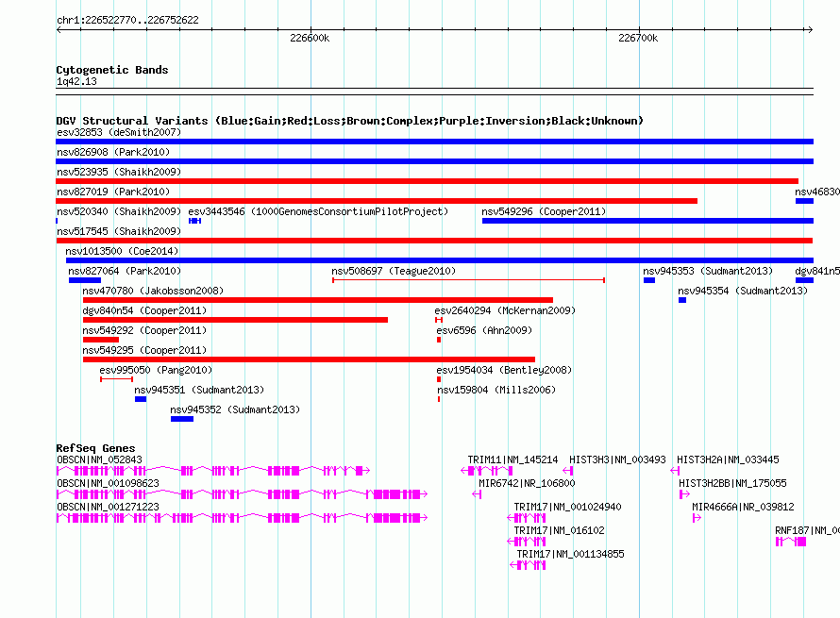
Task: Click the blue bar under nsv827064 (Park2010)
Action: coord(85,280)
